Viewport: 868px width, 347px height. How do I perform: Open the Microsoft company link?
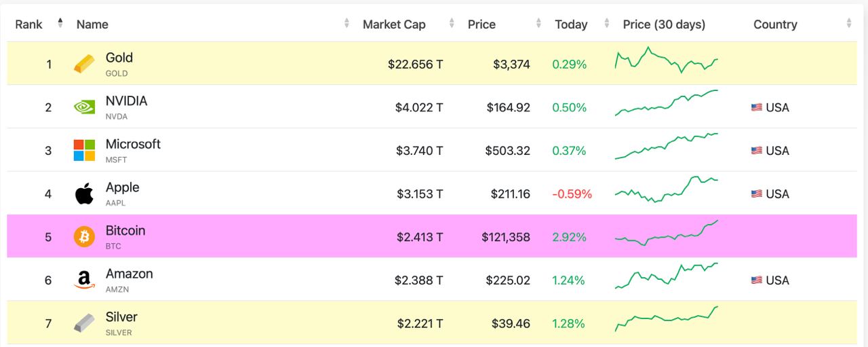pyautogui.click(x=133, y=144)
